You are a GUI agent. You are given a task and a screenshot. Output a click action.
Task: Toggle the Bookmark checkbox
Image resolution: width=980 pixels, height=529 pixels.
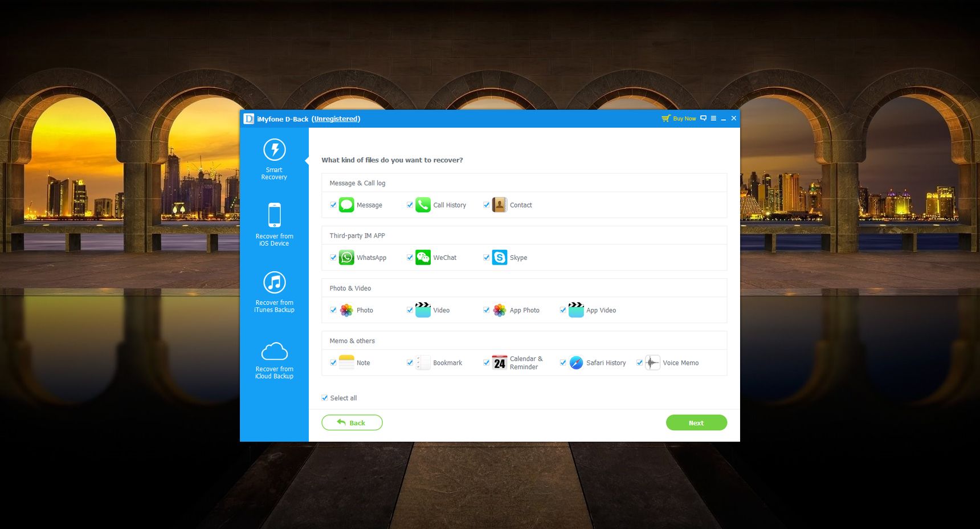pos(410,363)
